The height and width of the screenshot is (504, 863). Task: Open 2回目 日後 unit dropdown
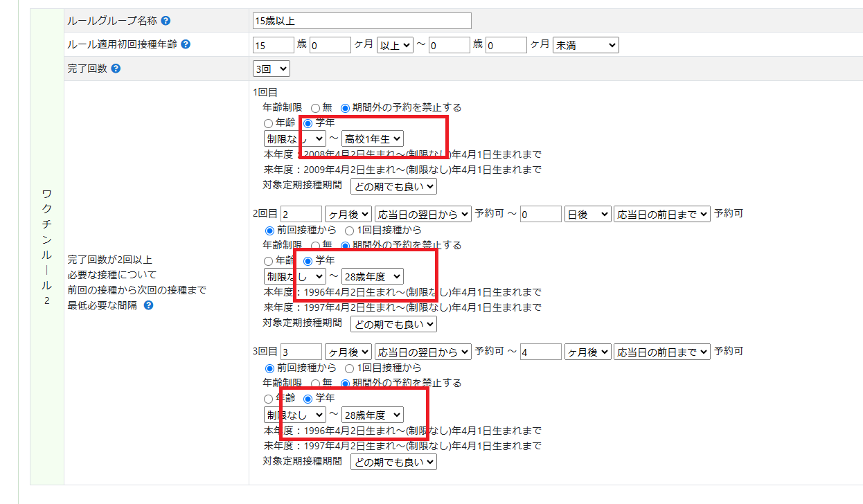tap(587, 214)
